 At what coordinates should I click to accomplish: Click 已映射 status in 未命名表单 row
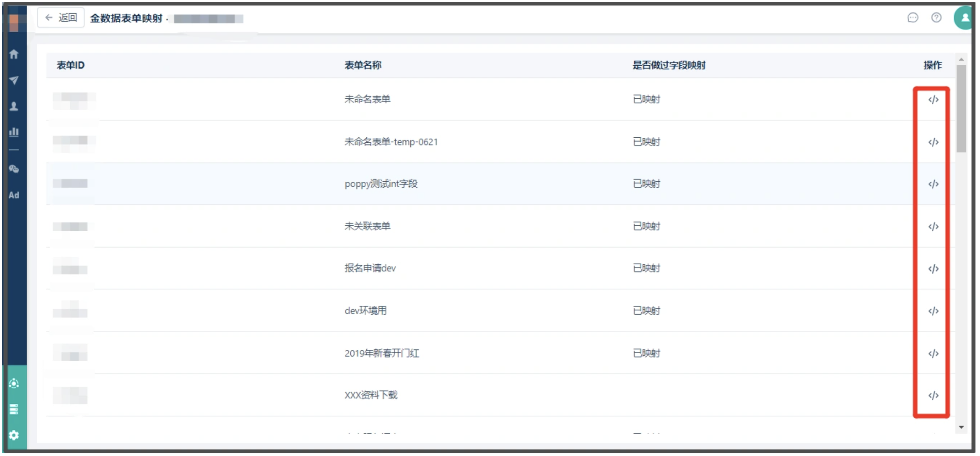(646, 99)
